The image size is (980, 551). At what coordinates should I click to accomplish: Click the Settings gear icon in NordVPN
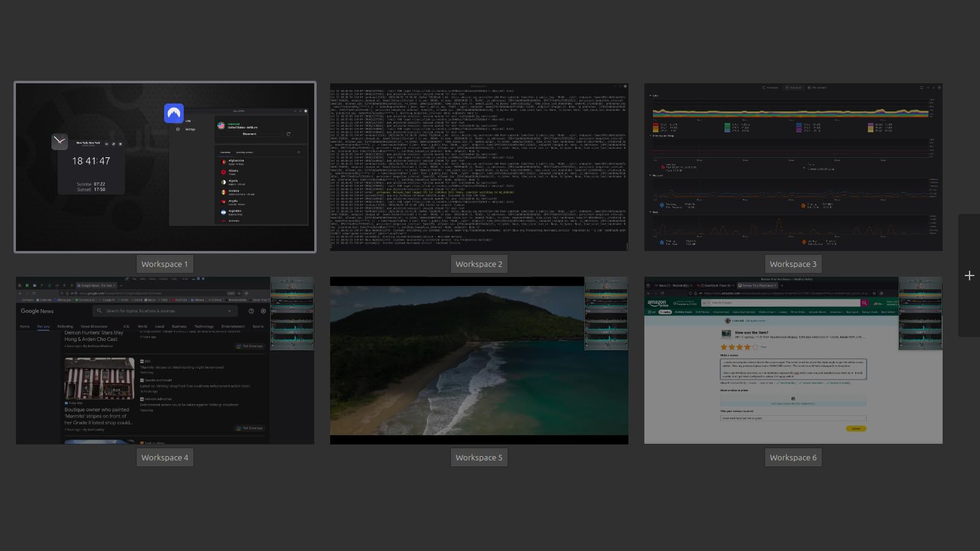point(178,129)
